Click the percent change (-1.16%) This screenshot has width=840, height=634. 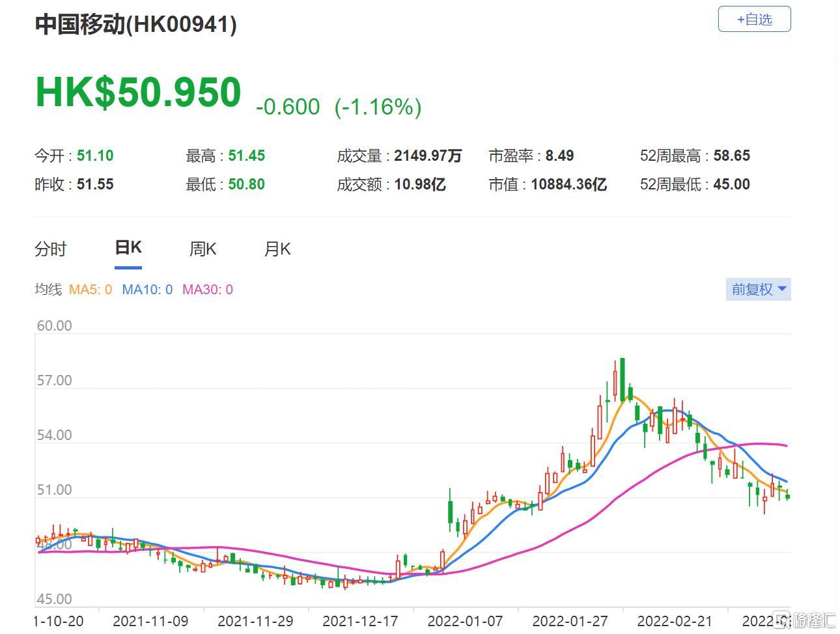(378, 107)
